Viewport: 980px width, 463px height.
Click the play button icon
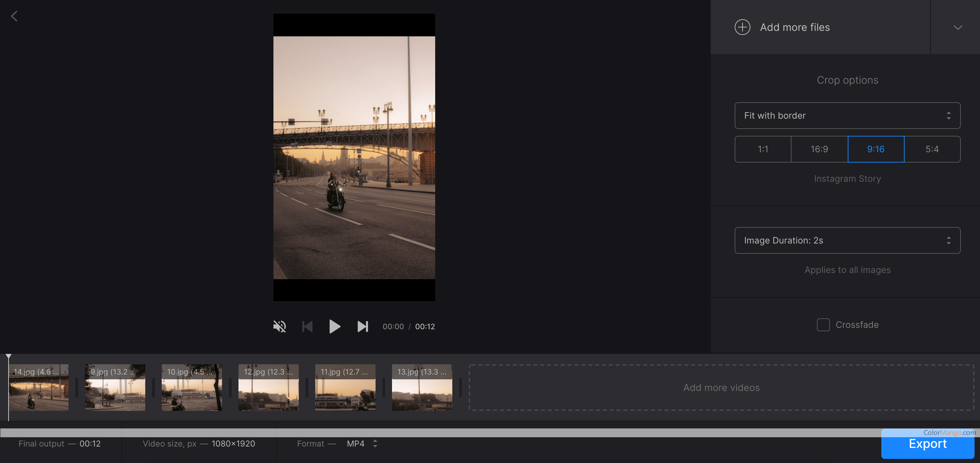point(334,326)
